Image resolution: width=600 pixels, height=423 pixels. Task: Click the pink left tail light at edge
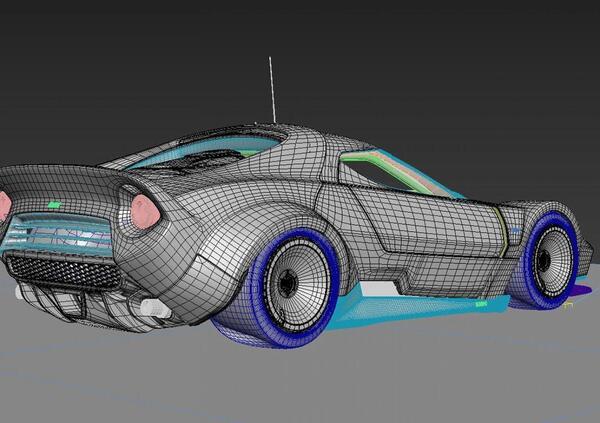(4, 206)
